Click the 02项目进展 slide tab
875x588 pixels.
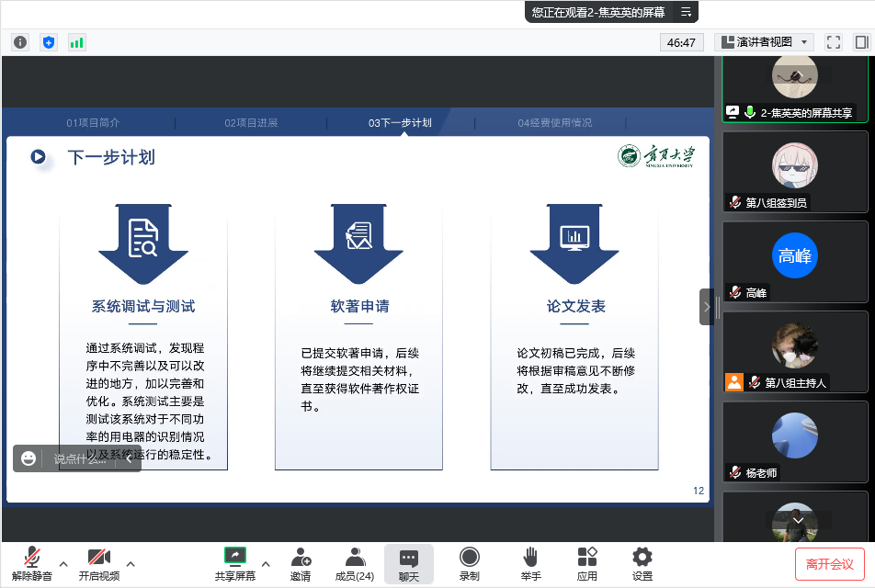pyautogui.click(x=251, y=123)
